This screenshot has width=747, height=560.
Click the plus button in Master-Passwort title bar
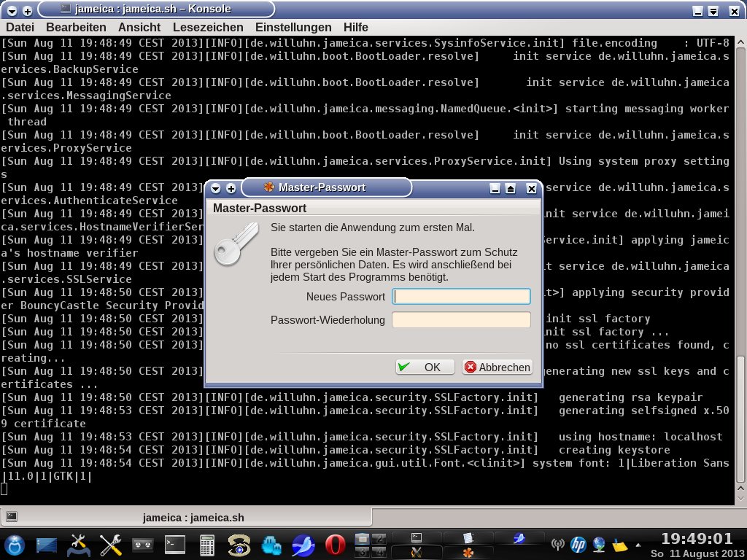(231, 189)
